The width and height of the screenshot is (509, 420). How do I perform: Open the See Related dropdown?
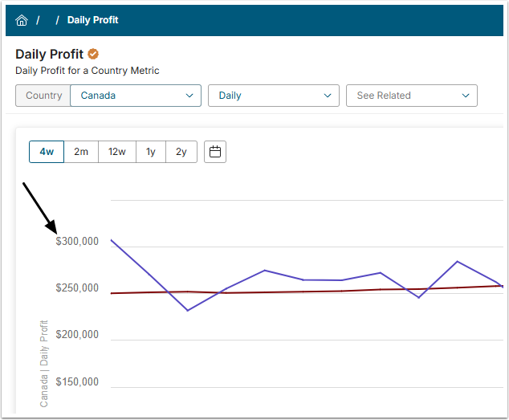tap(411, 96)
